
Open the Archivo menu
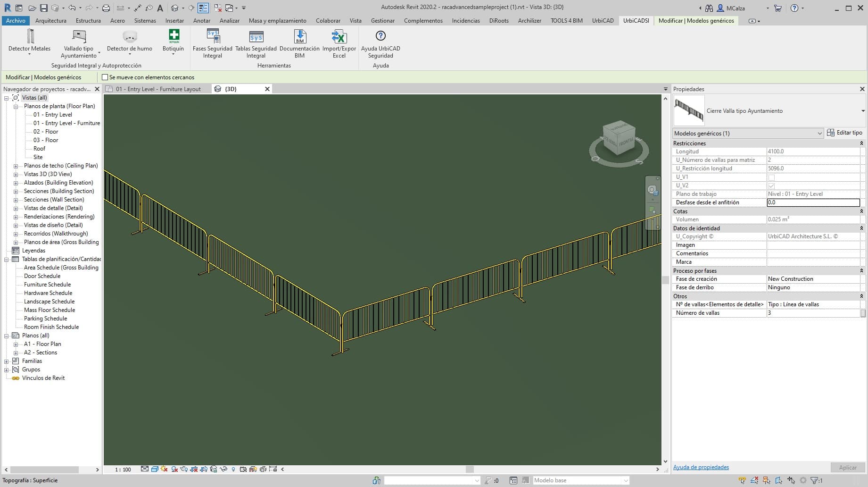tap(16, 21)
